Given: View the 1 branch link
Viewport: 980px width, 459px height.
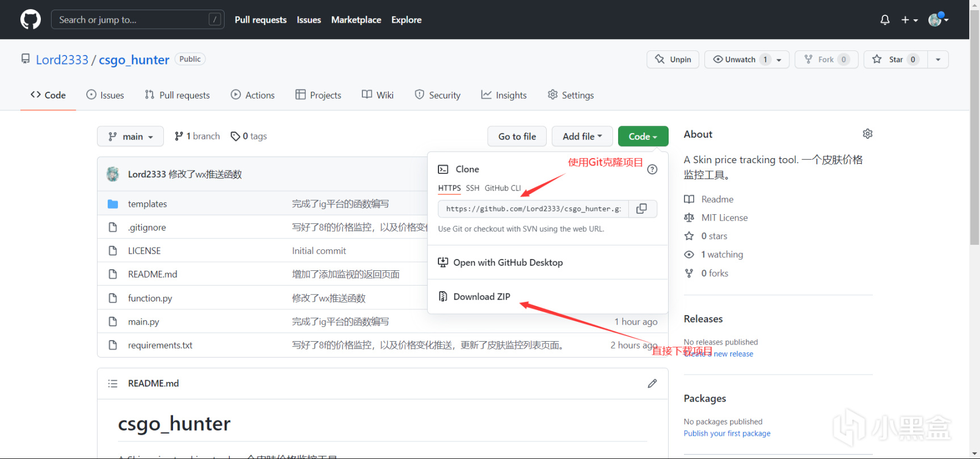Looking at the screenshot, I should point(197,136).
